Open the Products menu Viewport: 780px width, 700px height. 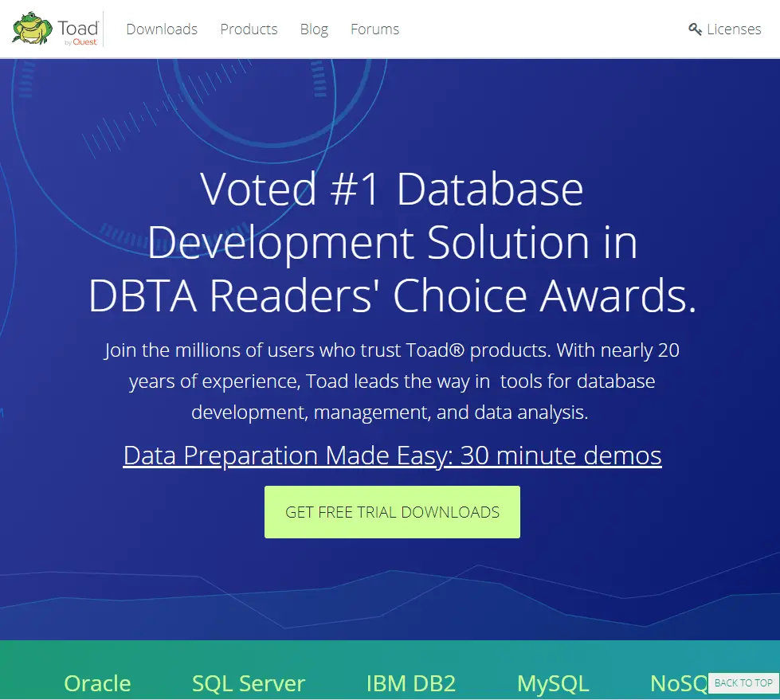coord(249,29)
